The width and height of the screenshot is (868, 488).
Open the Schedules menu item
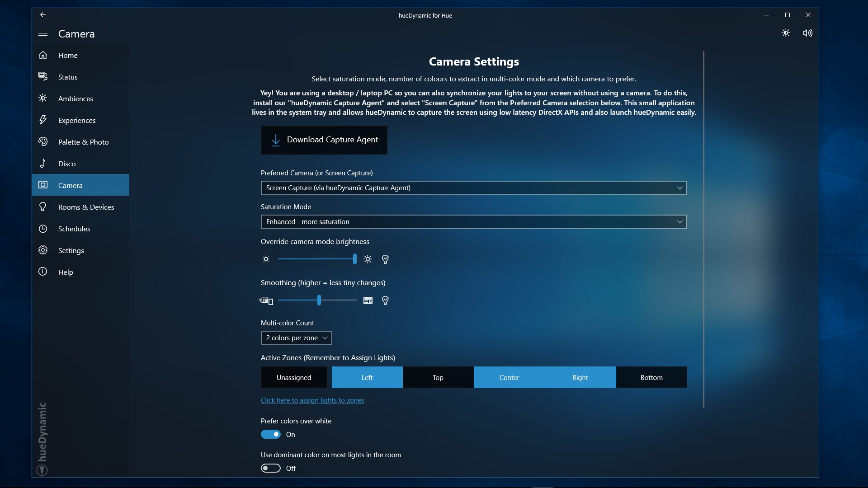click(74, 229)
